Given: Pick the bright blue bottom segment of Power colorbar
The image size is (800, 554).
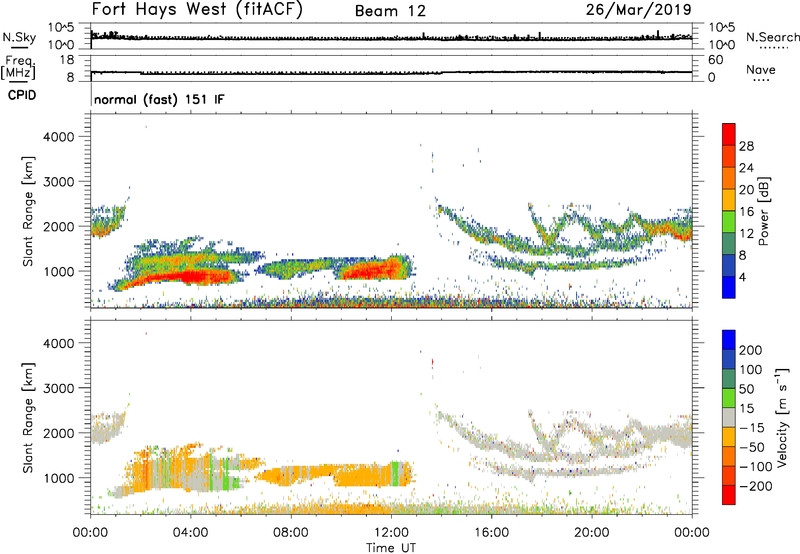Looking at the screenshot, I should 729,287.
